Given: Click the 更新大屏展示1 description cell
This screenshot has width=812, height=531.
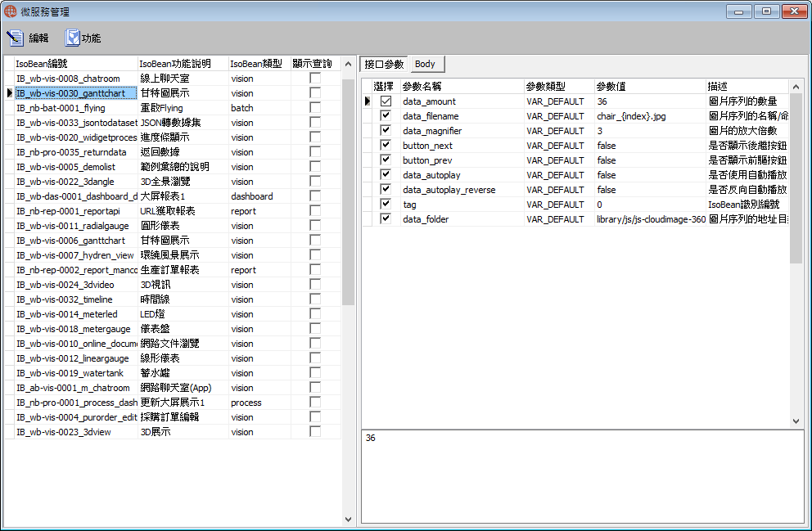Looking at the screenshot, I should pos(183,402).
